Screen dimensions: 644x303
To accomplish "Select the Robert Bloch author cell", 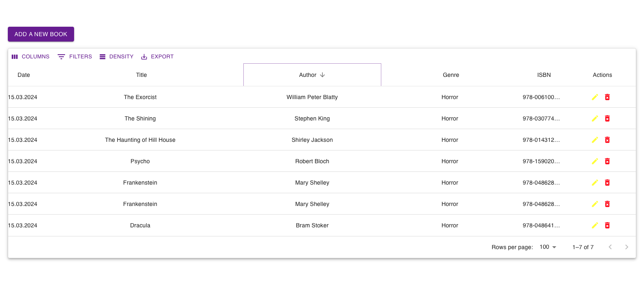I will pyautogui.click(x=312, y=161).
